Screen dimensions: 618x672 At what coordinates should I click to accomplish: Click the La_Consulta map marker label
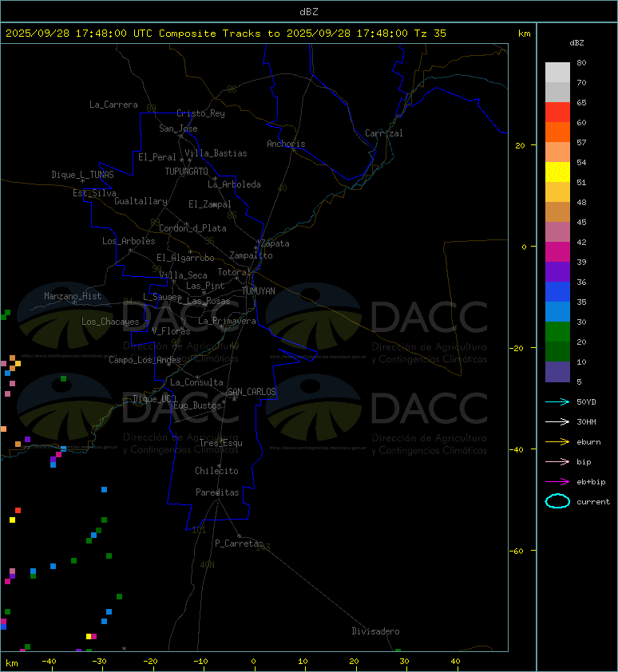197,382
